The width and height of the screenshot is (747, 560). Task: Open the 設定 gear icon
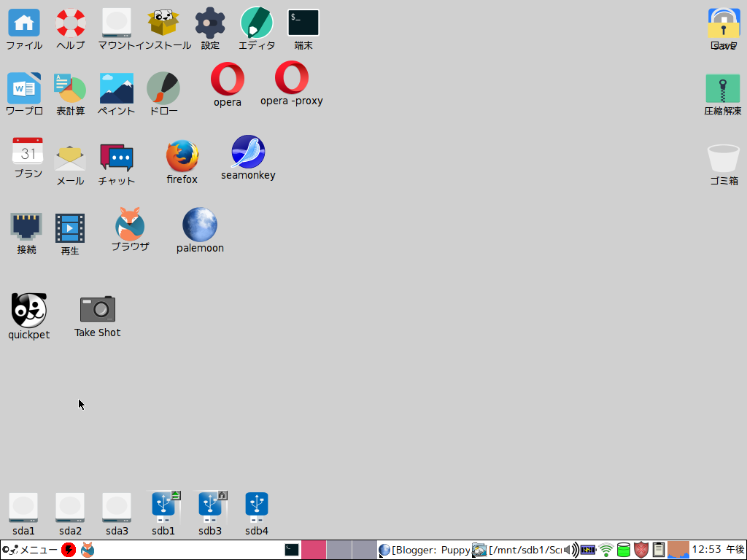pos(210,23)
